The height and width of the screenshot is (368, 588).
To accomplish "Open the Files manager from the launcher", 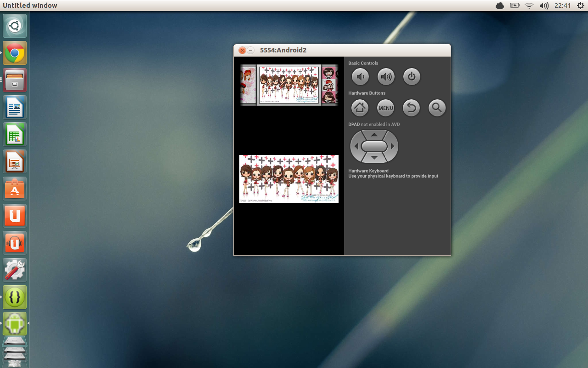I will 15,80.
